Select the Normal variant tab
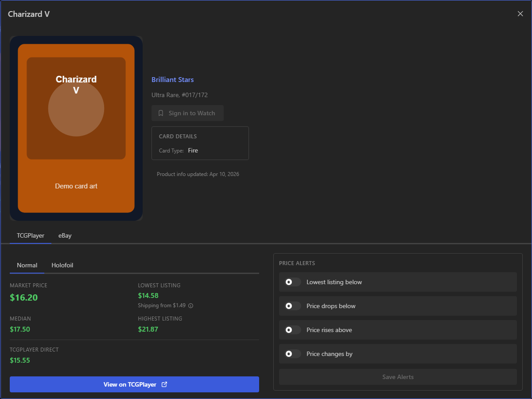Viewport: 532px width, 399px height. (27, 265)
